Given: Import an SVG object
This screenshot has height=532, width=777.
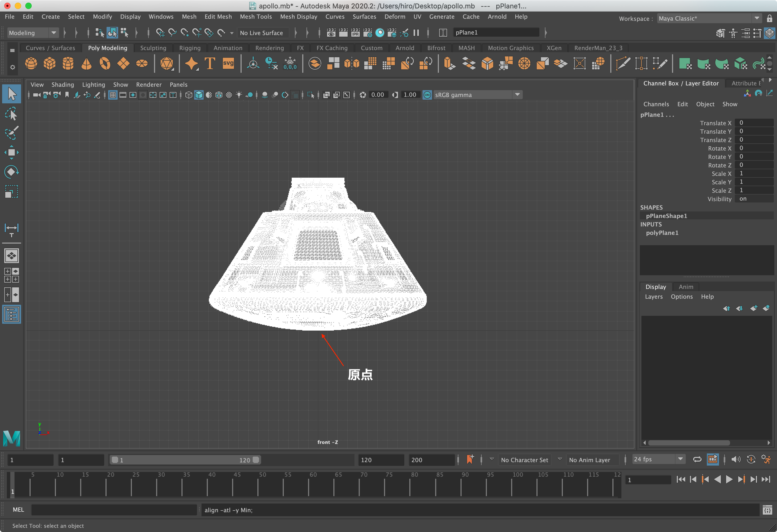Looking at the screenshot, I should [228, 64].
